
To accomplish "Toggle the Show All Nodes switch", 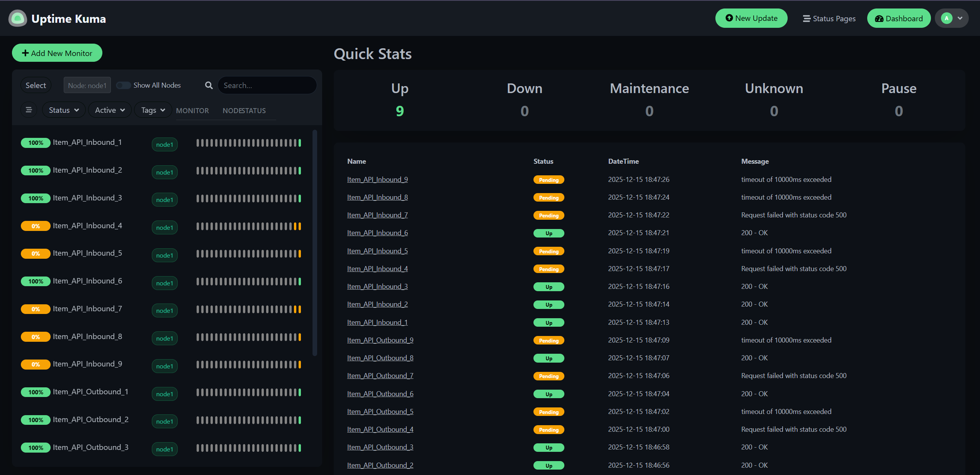I will pyautogui.click(x=123, y=85).
